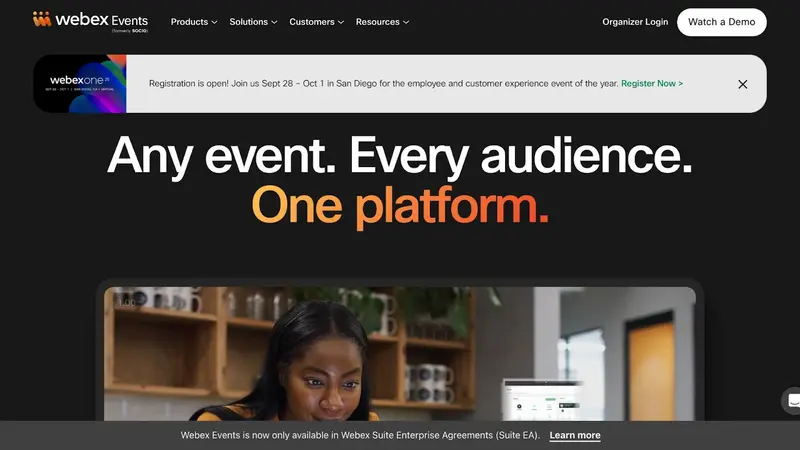
Task: Click the hero video of the woman
Action: 399,354
